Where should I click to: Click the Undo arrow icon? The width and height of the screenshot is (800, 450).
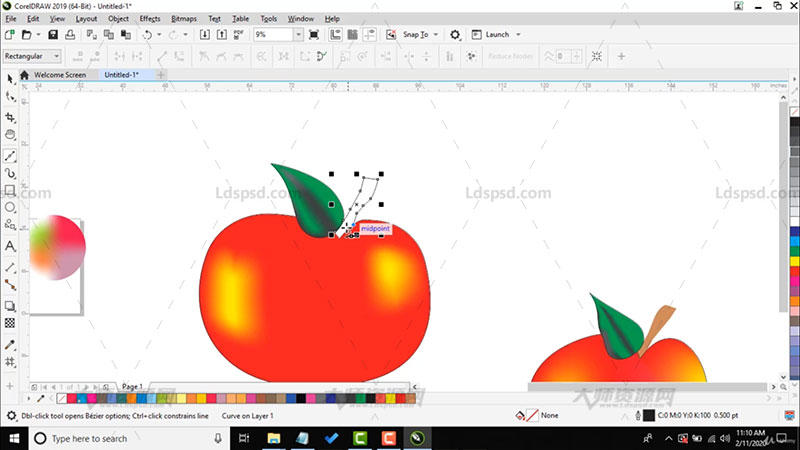147,35
